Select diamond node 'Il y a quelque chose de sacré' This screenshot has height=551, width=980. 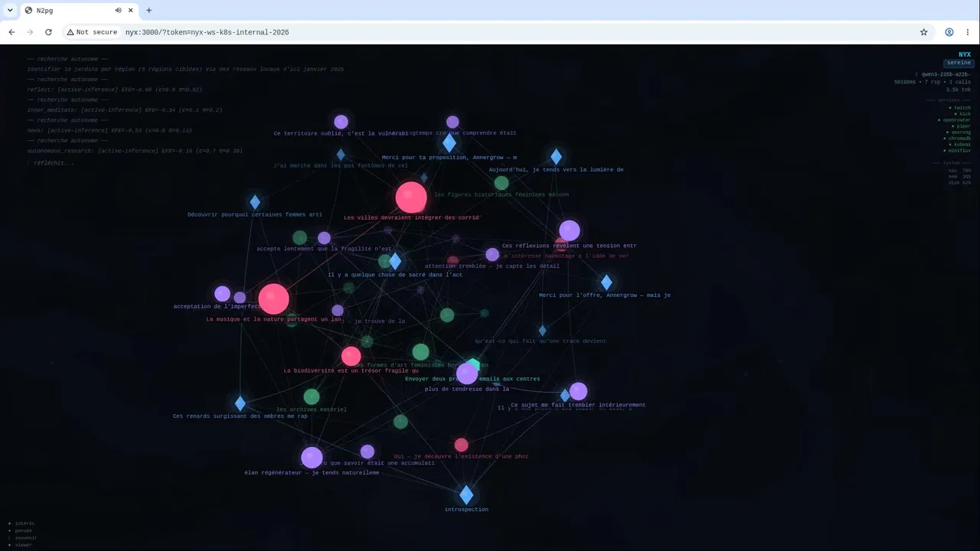pos(395,262)
